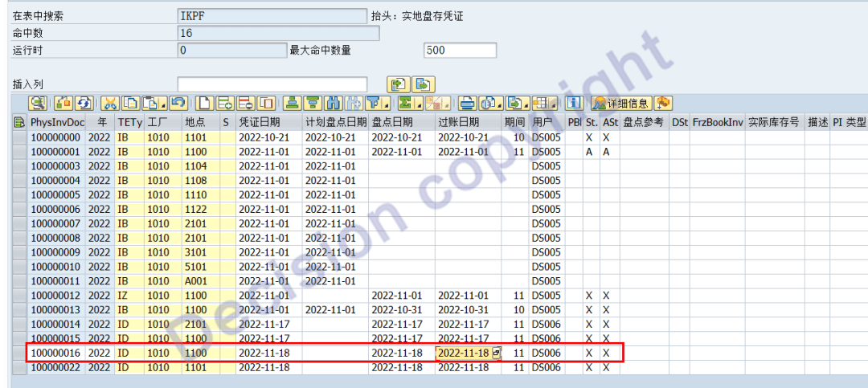Sort the column in ascending order
This screenshot has width=868, height=388.
(x=293, y=103)
